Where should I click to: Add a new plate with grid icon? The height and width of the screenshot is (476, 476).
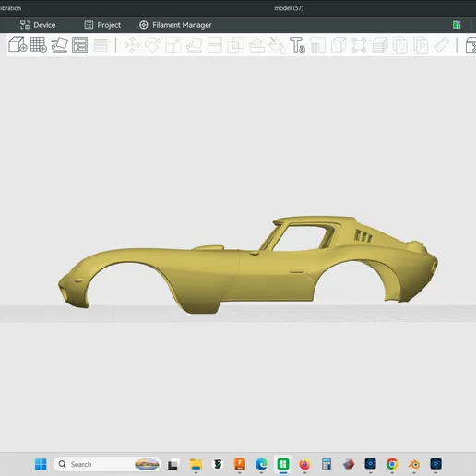[x=39, y=44]
